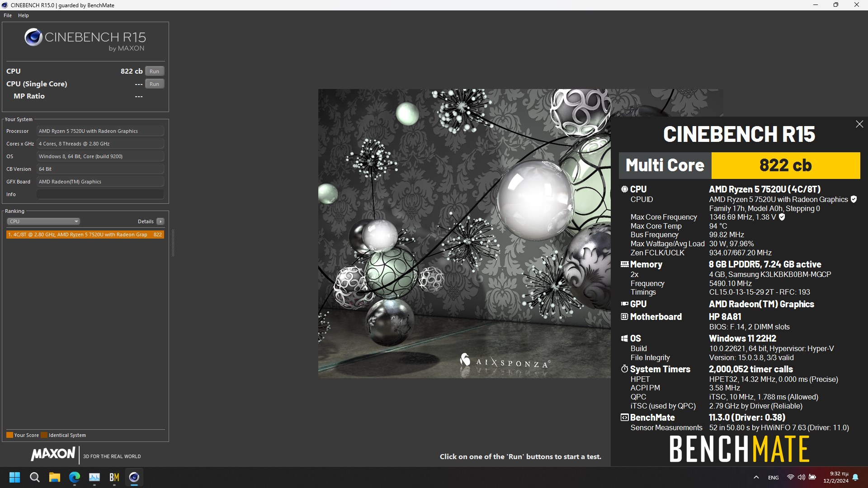
Task: Click the OS Windows icon in BenchMate panel
Action: tap(624, 338)
